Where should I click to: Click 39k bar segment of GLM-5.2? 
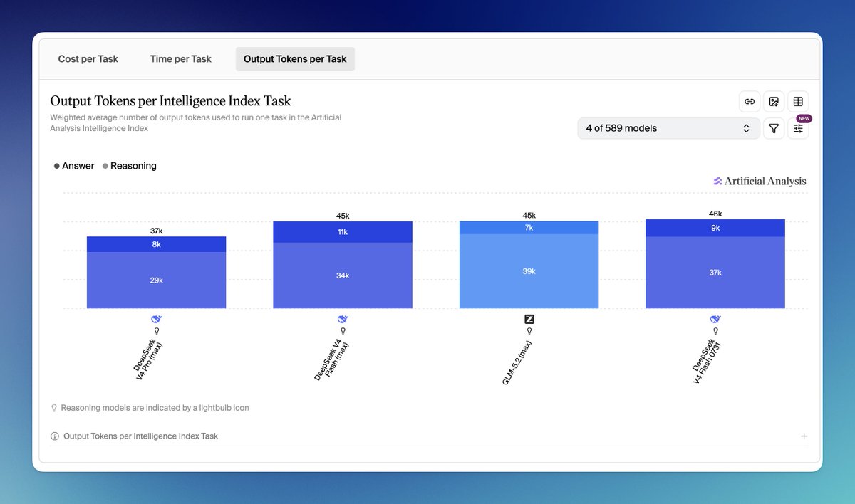(529, 271)
